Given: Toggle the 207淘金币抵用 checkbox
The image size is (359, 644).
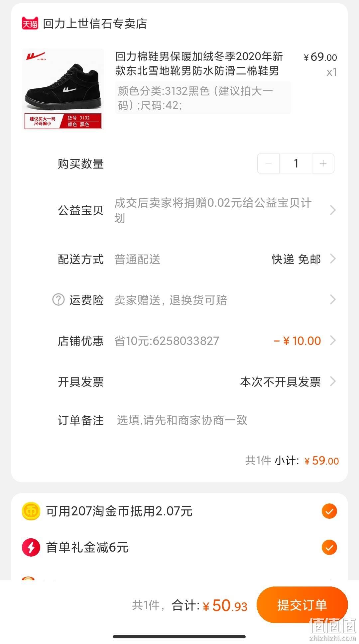Looking at the screenshot, I should 329,511.
